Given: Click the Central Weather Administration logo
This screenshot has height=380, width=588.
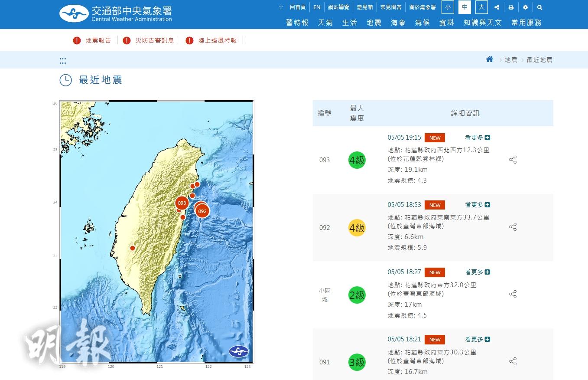Looking at the screenshot, I should (116, 13).
